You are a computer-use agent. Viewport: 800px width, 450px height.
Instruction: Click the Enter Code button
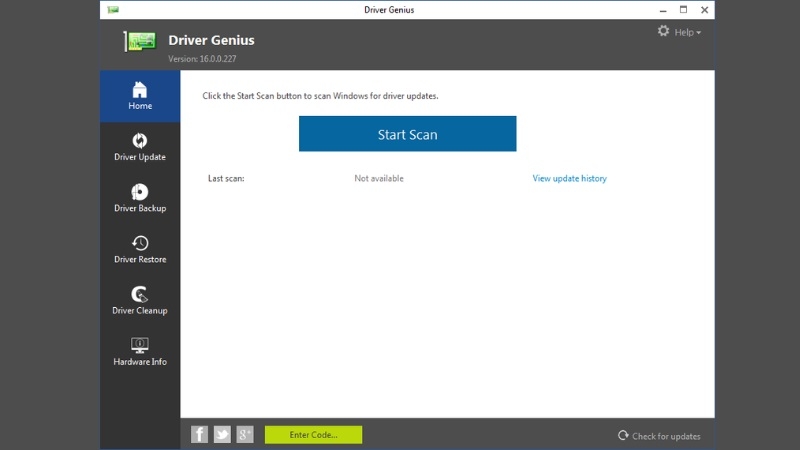(313, 435)
